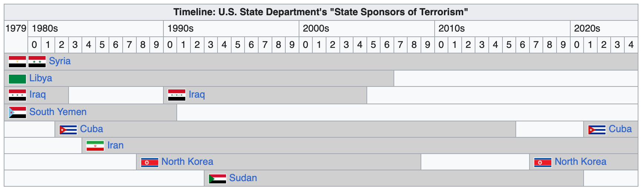This screenshot has height=193, width=644.
Task: Click the 1979 column header cell
Action: point(16,37)
